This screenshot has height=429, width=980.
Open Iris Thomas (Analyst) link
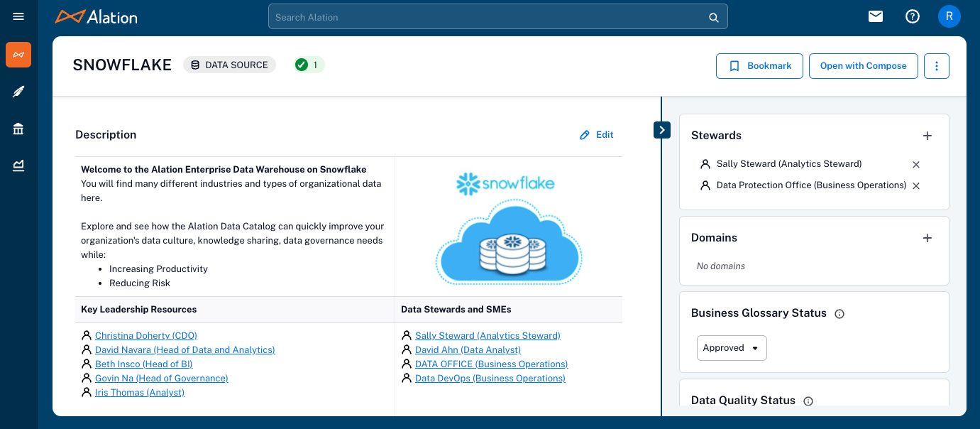click(x=140, y=393)
